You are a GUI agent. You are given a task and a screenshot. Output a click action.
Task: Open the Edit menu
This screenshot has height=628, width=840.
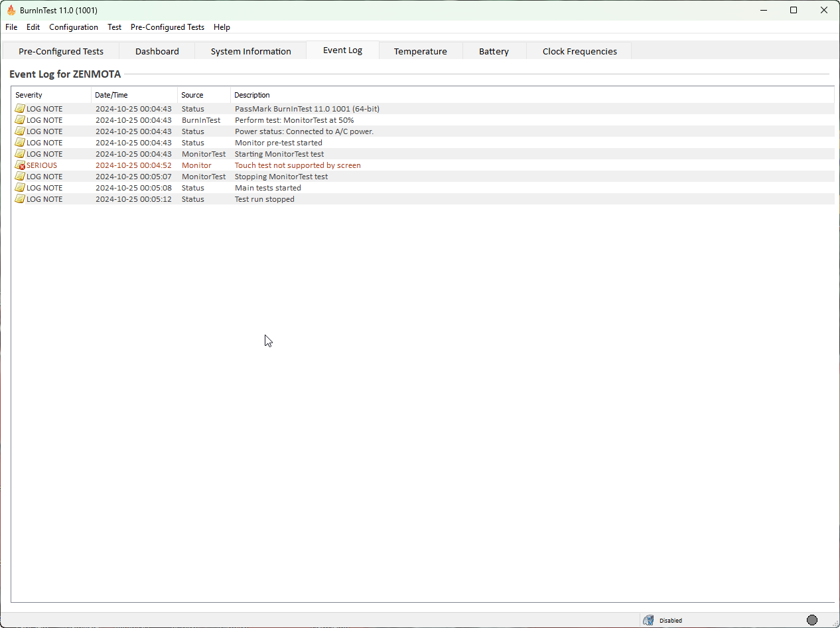pyautogui.click(x=33, y=27)
